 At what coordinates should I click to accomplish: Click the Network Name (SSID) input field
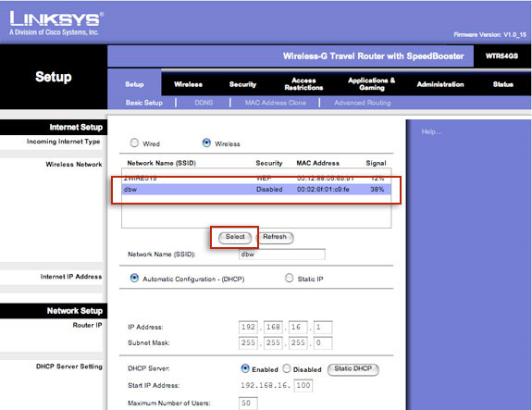(x=282, y=255)
